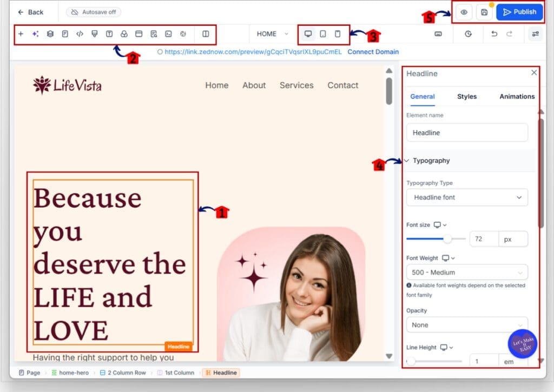Image resolution: width=554 pixels, height=392 pixels.
Task: Select the text T typography icon
Action: coord(109,34)
